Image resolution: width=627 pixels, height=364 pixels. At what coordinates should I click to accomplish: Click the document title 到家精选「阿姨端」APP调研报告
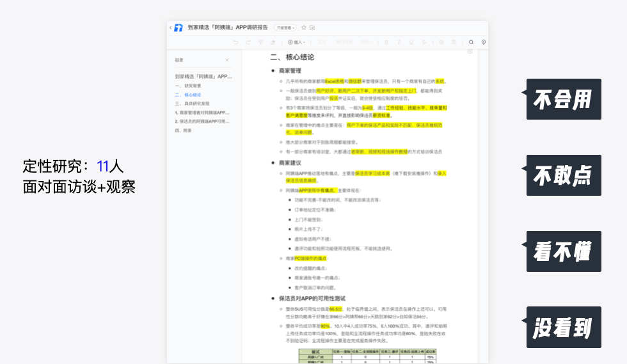pyautogui.click(x=228, y=28)
